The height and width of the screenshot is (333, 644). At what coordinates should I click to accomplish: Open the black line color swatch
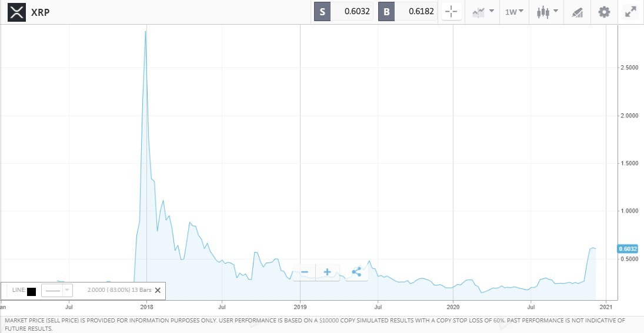31,291
